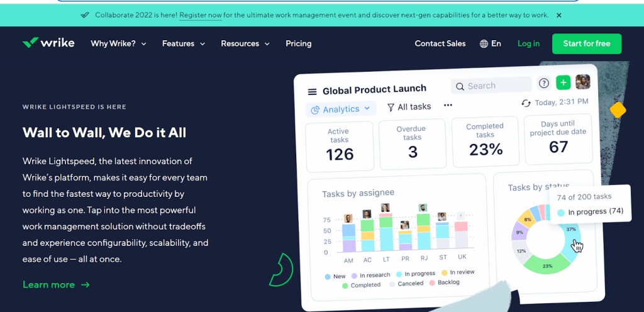Open the Analytics view dropdown
The image size is (644, 312).
(341, 109)
